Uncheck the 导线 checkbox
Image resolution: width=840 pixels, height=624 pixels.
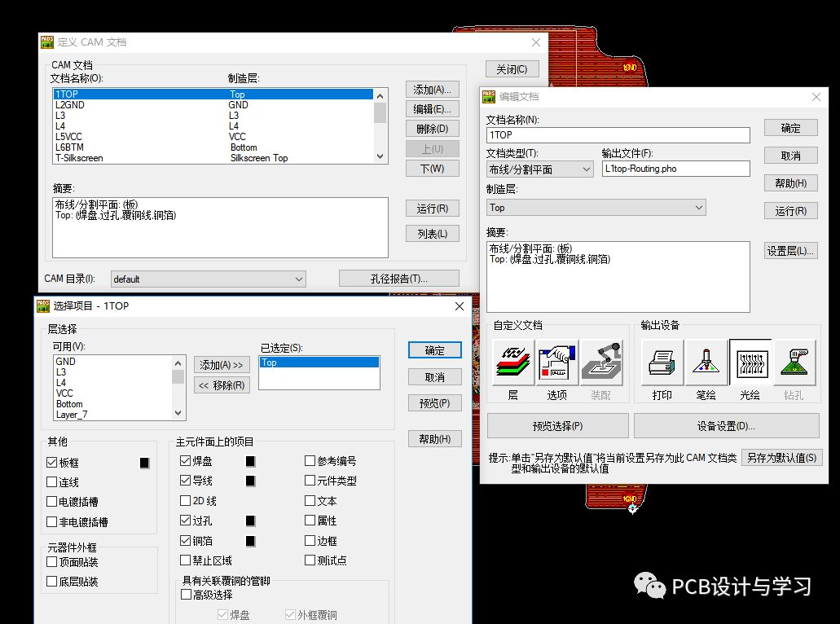point(186,481)
